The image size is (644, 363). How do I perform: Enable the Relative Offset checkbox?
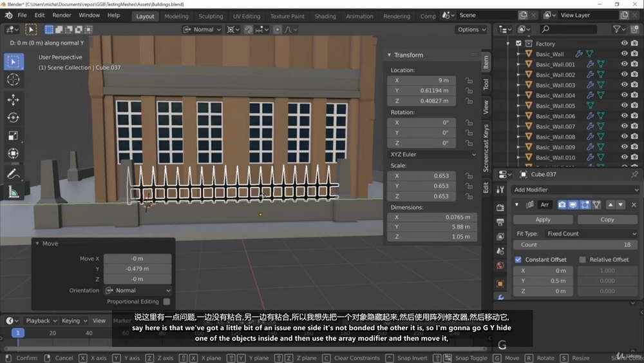[582, 260]
